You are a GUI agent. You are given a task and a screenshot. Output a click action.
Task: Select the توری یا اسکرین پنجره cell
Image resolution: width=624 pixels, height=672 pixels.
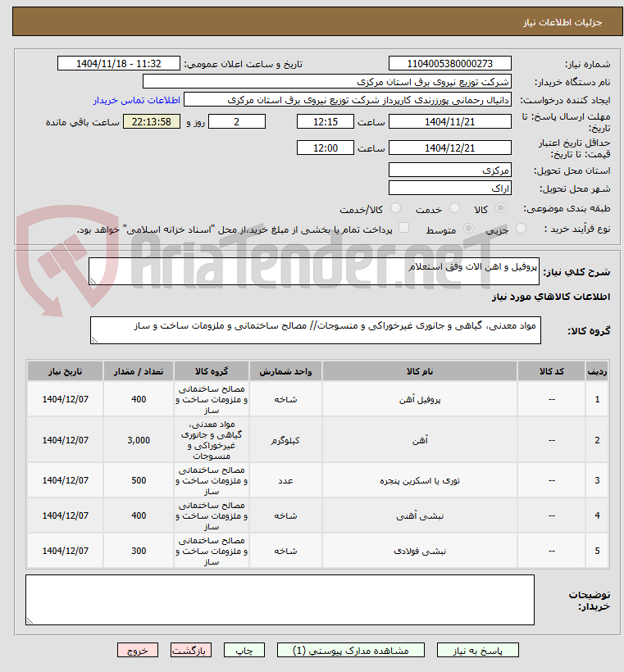[x=420, y=480]
